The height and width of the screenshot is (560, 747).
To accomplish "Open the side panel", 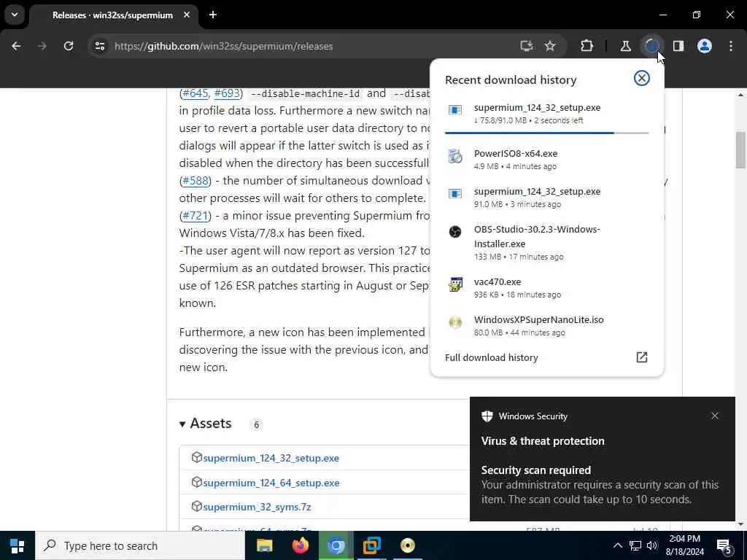I will pos(678,46).
